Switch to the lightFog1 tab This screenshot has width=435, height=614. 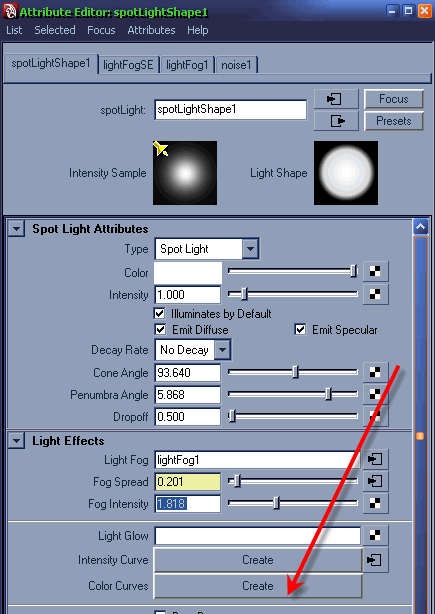187,65
